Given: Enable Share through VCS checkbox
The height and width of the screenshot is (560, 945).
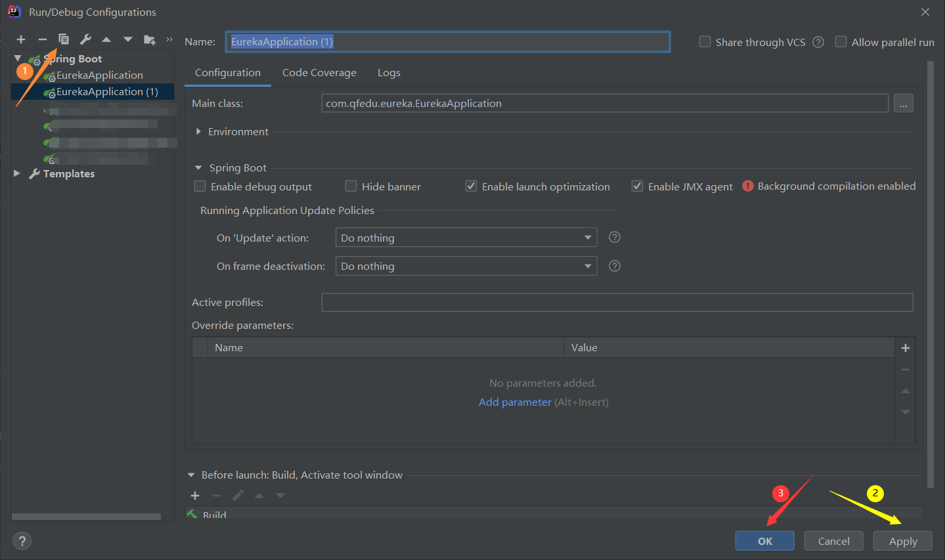Looking at the screenshot, I should tap(705, 41).
